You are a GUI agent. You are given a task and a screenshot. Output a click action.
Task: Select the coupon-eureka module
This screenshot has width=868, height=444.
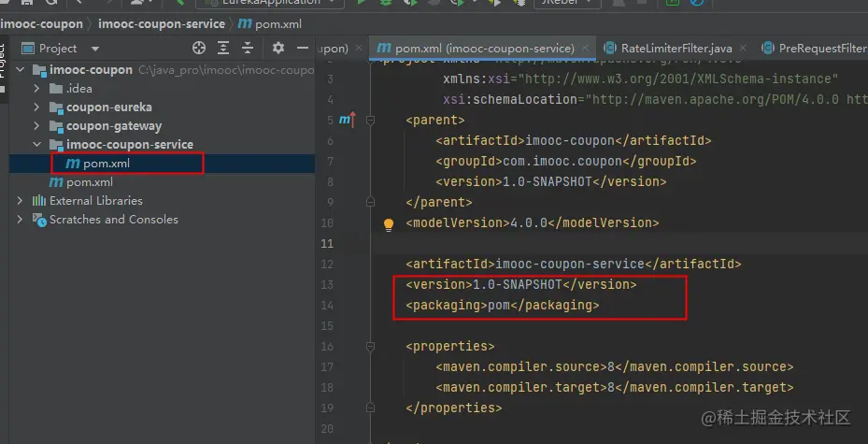tap(162, 107)
